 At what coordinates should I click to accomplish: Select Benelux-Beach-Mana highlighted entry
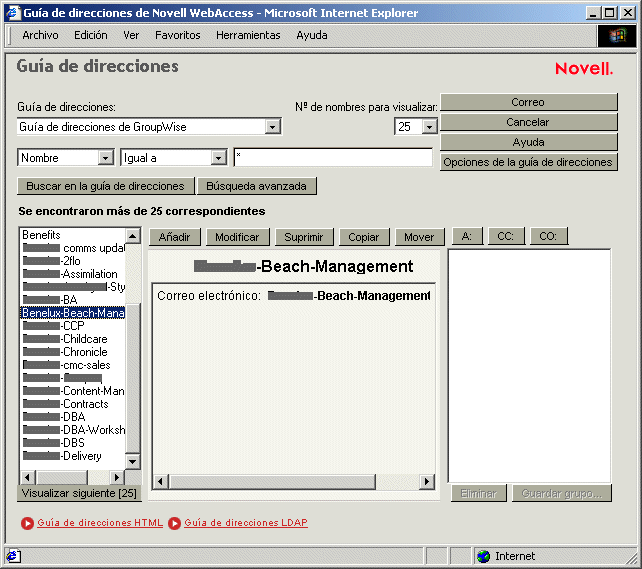(x=72, y=313)
